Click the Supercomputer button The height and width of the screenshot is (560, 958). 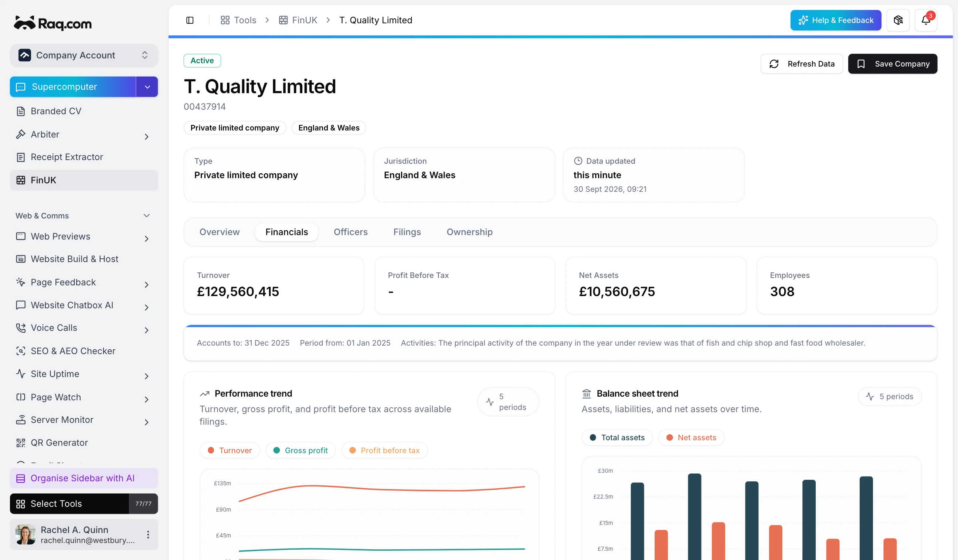coord(72,87)
